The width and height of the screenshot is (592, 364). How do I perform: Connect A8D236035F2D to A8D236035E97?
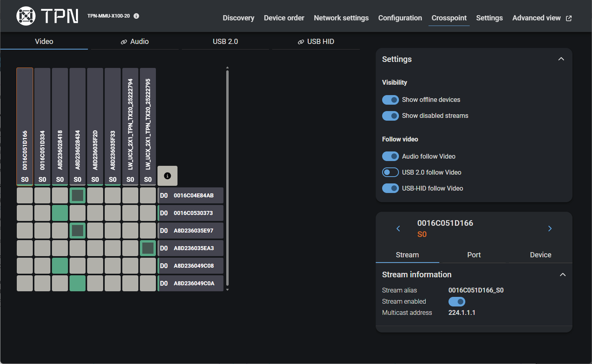click(x=95, y=231)
